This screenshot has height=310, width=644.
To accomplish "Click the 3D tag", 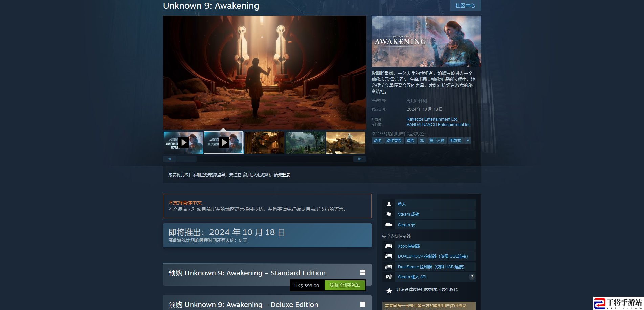I will [x=422, y=140].
